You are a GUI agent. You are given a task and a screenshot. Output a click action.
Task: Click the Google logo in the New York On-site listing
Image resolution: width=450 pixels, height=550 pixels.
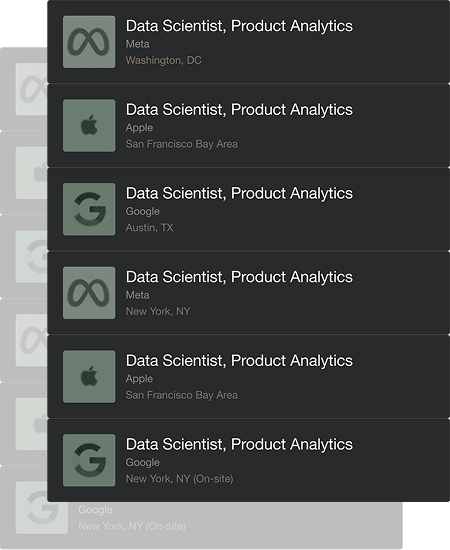89,460
